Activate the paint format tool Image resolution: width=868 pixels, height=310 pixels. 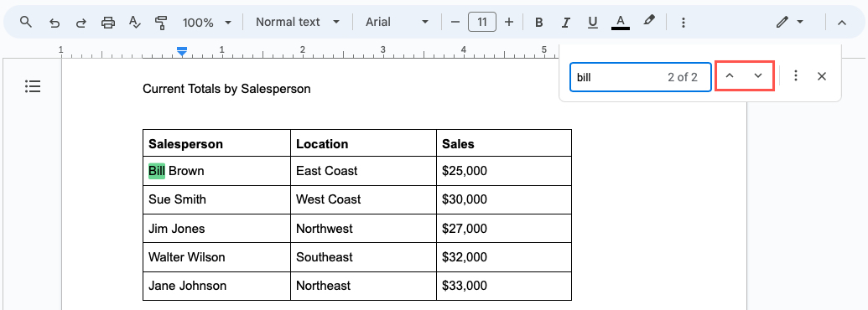coord(161,23)
